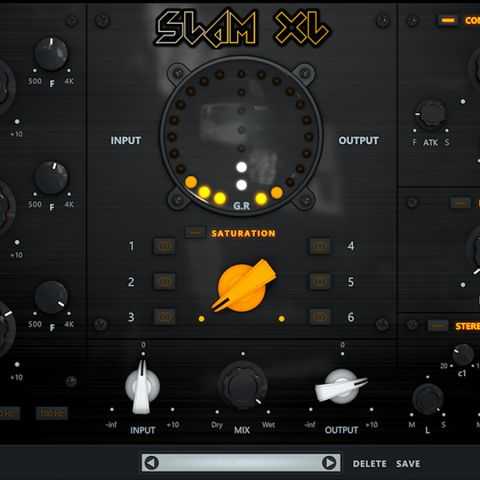Click the top EQ frequency F knob
The width and height of the screenshot is (480, 480).
coord(51,54)
